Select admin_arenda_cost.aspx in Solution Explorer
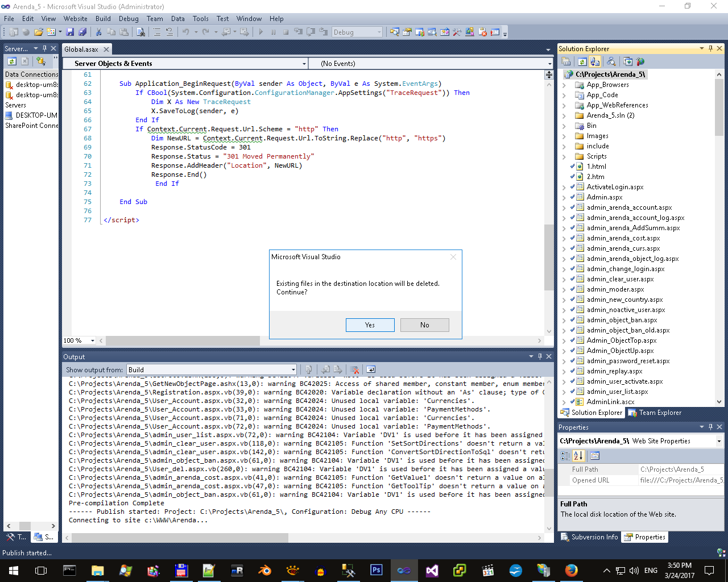The width and height of the screenshot is (728, 582). click(623, 238)
